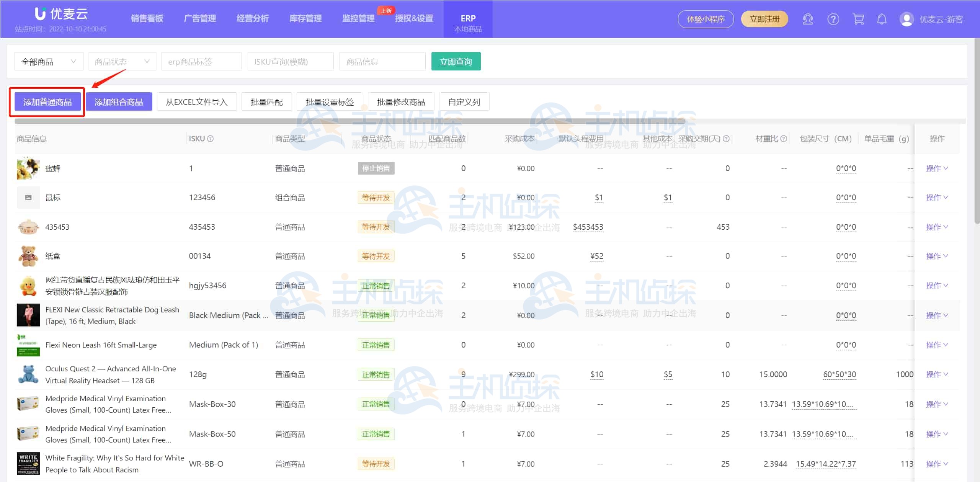Click the shopping cart icon
The width and height of the screenshot is (980, 482).
[x=858, y=19]
